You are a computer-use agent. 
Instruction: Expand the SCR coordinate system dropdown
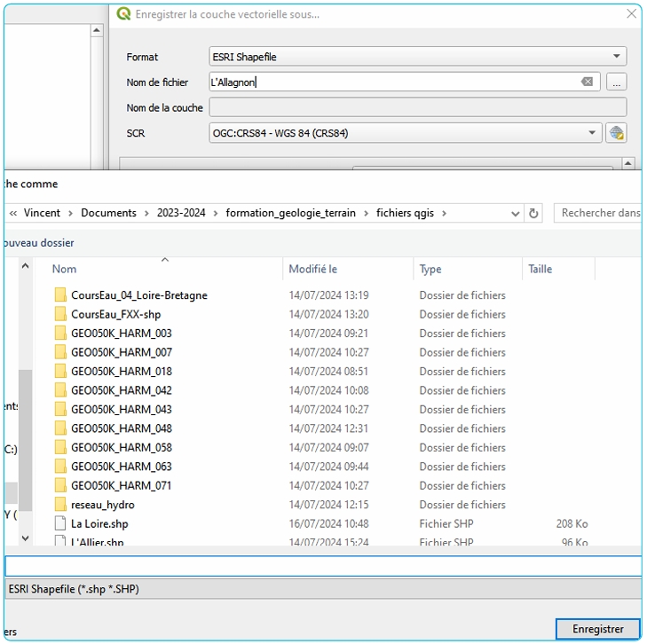point(592,134)
